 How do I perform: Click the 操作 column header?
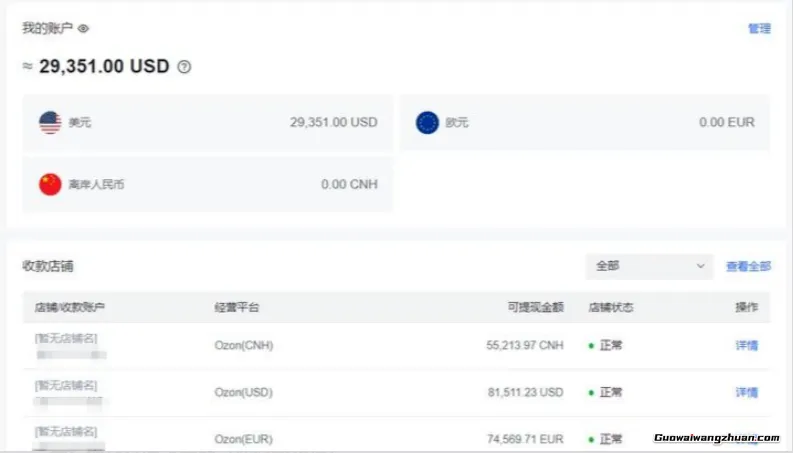pyautogui.click(x=746, y=307)
